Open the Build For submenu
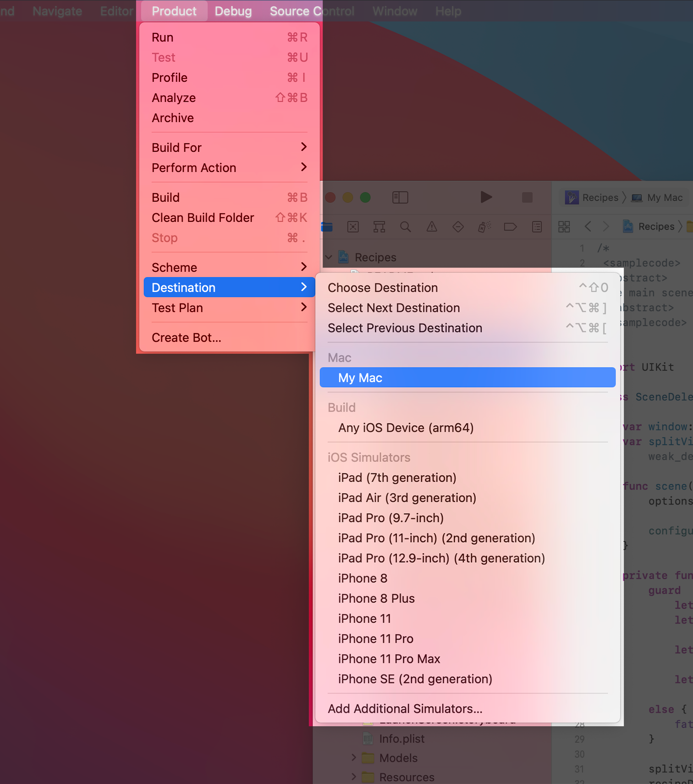The height and width of the screenshot is (784, 693). coord(229,148)
